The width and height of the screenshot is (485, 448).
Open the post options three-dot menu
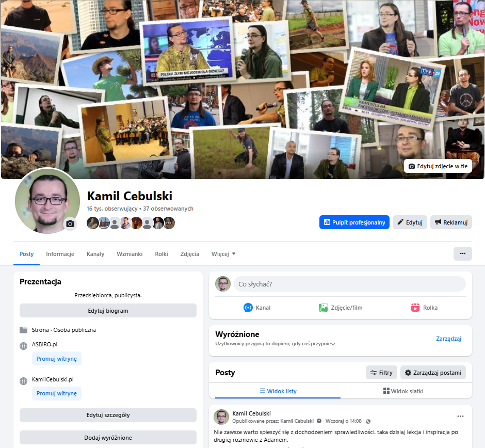point(460,417)
